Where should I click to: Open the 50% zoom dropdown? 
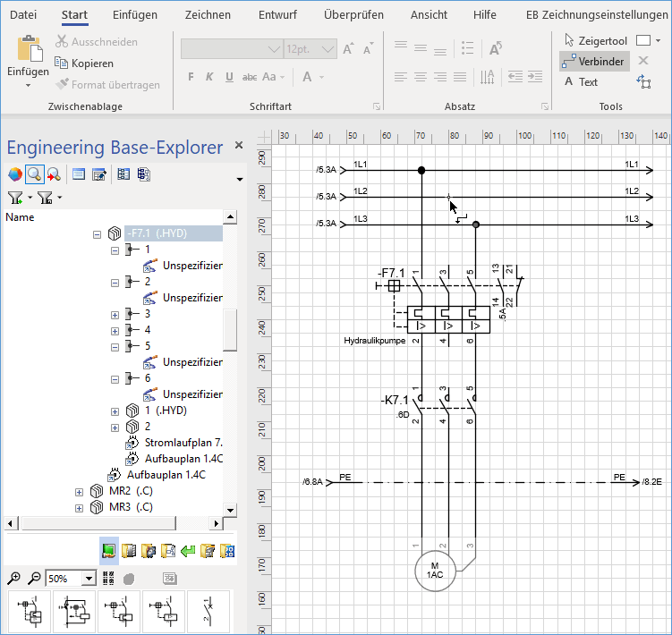88,578
